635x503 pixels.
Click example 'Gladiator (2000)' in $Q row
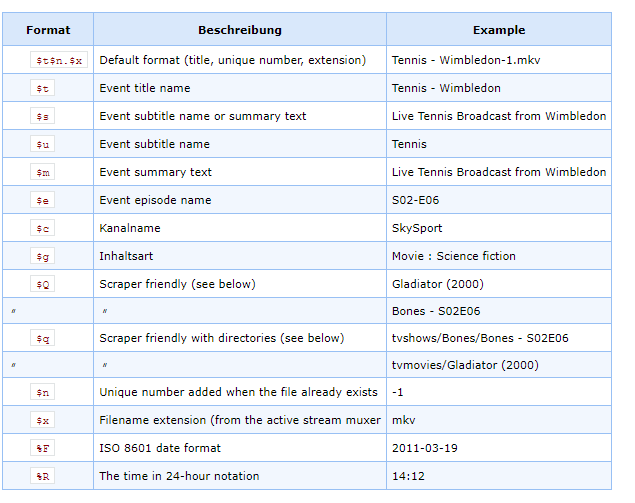(437, 283)
